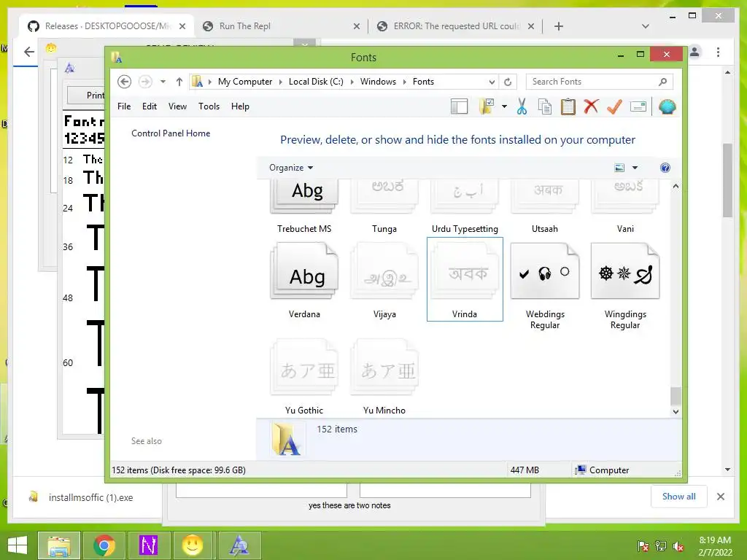Open the Edit menu
Viewport: 747px width, 560px height.
pyautogui.click(x=149, y=106)
